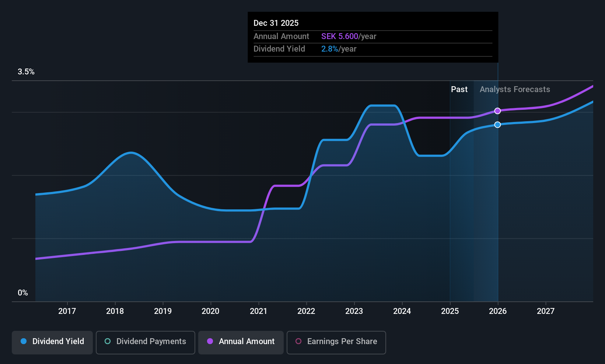This screenshot has width=605, height=364.
Task: Click the blue Dividend Yield data point marker
Action: coord(497,125)
